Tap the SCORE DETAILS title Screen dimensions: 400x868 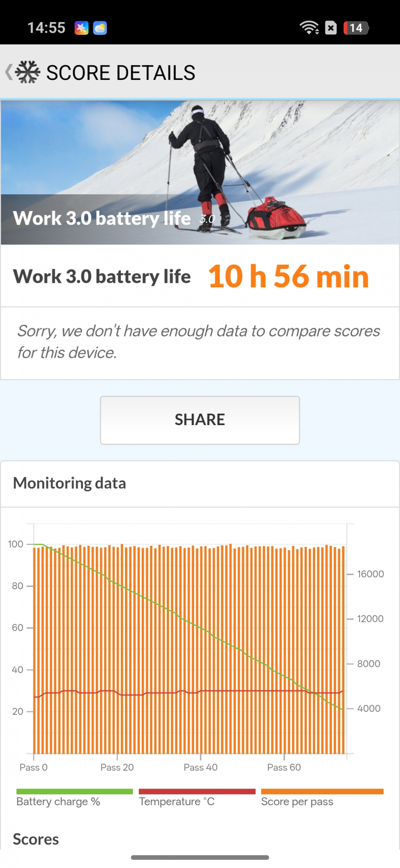click(x=121, y=73)
